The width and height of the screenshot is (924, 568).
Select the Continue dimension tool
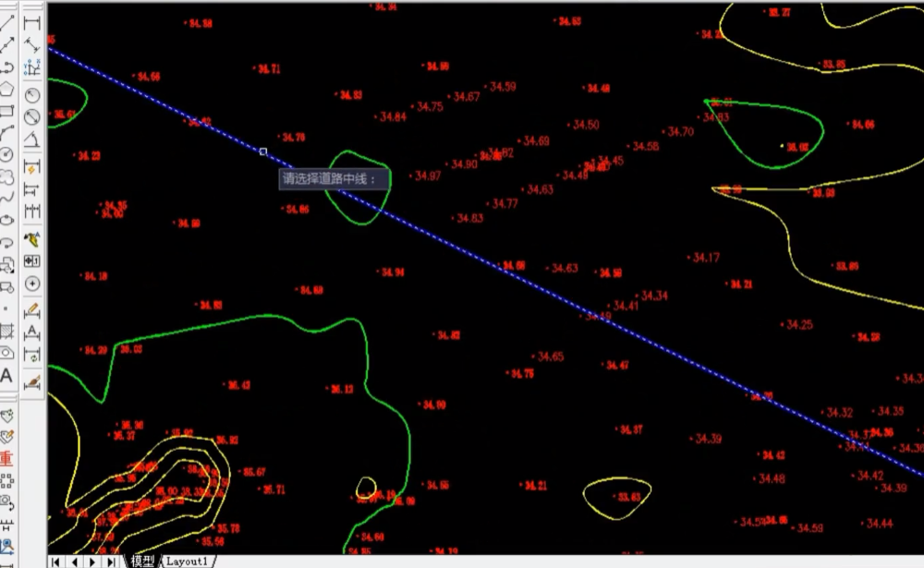click(x=32, y=212)
